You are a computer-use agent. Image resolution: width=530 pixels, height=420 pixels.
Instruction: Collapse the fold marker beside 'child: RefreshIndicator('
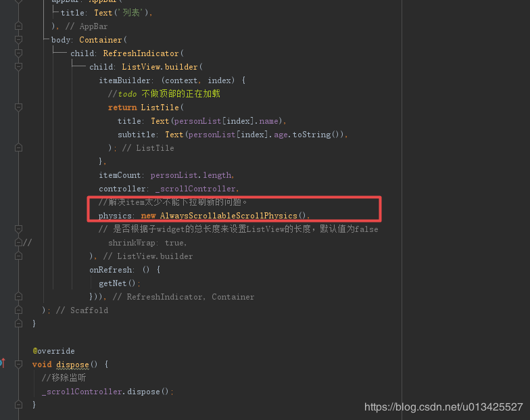(x=19, y=53)
